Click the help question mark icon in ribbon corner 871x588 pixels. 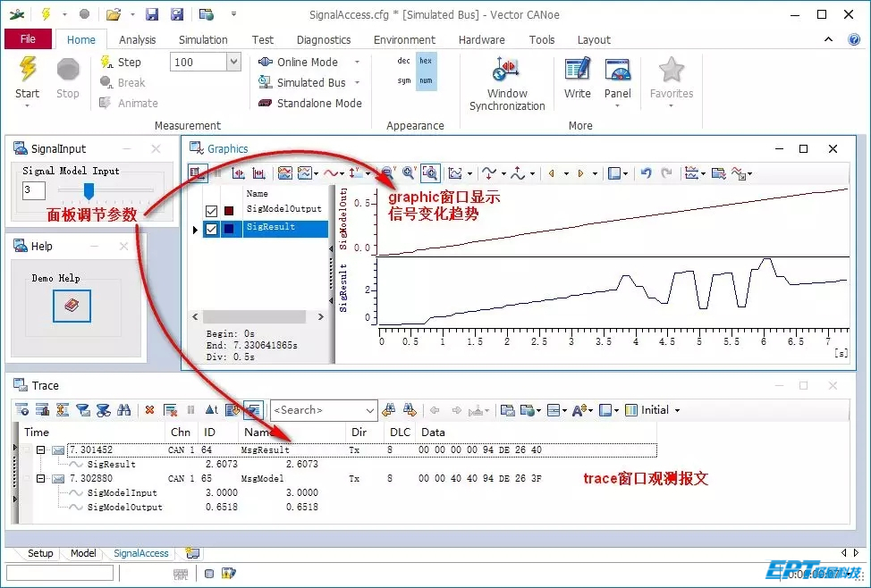pyautogui.click(x=854, y=39)
